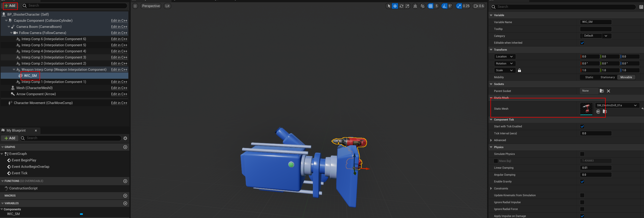Click the scale lock icon
This screenshot has width=644, height=218.
click(x=519, y=70)
